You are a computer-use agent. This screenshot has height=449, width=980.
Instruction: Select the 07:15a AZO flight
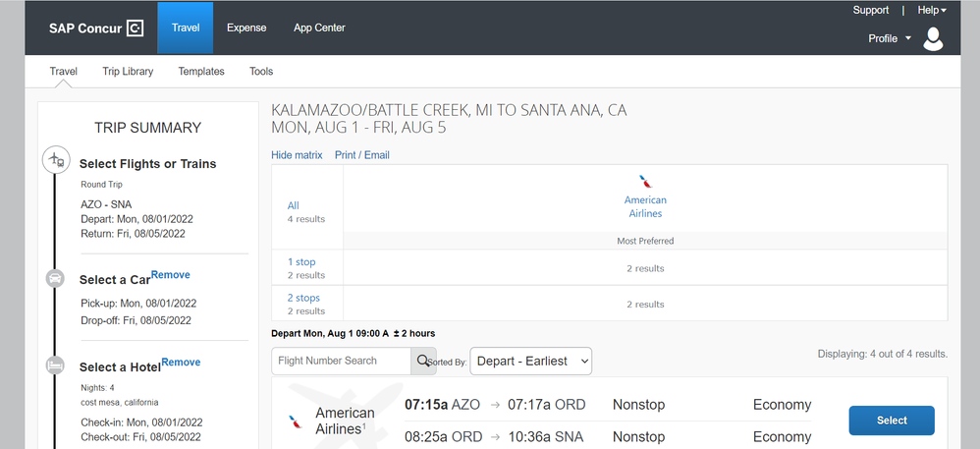point(892,421)
